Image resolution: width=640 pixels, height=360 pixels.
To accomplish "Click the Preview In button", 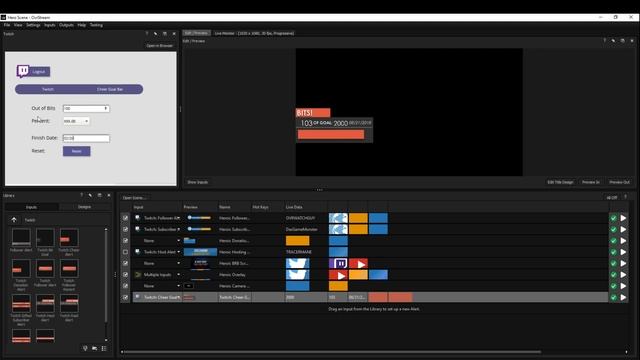I will coord(591,182).
